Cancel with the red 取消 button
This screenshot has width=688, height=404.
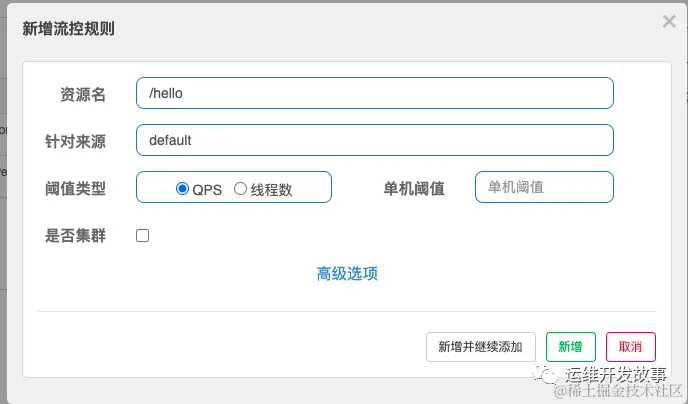click(x=631, y=347)
